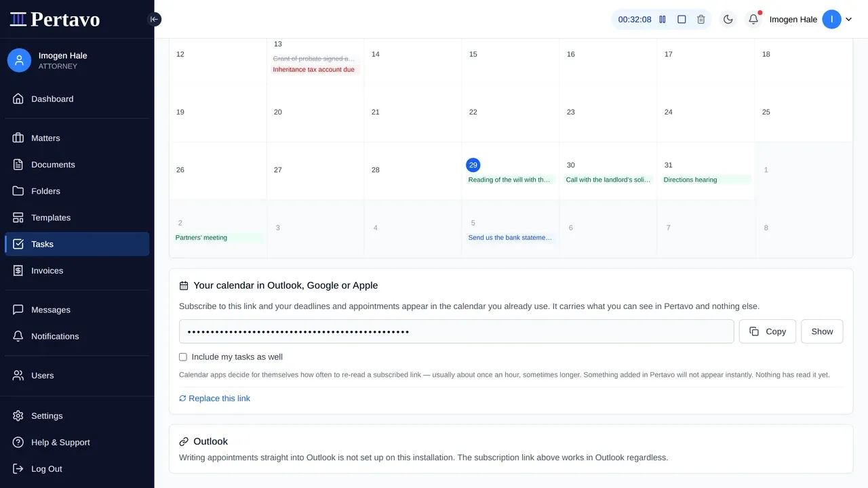Open Documents in the sidebar

77,165
